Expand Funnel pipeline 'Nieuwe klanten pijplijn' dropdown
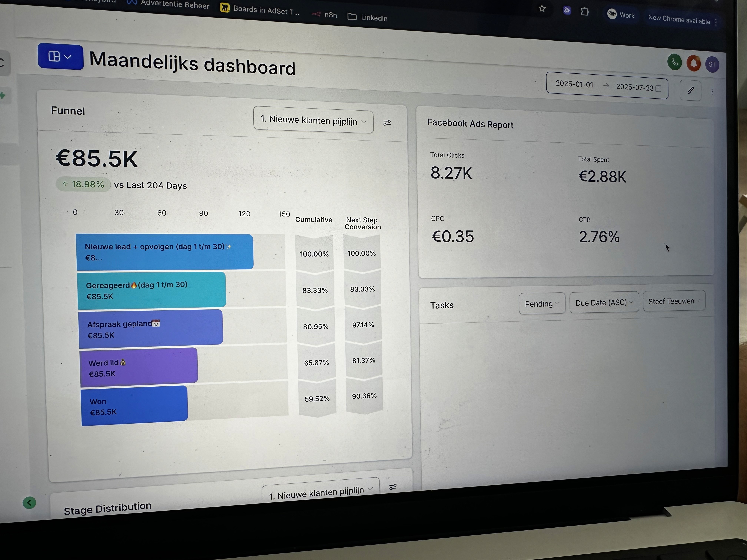Image resolution: width=747 pixels, height=560 pixels. (313, 121)
